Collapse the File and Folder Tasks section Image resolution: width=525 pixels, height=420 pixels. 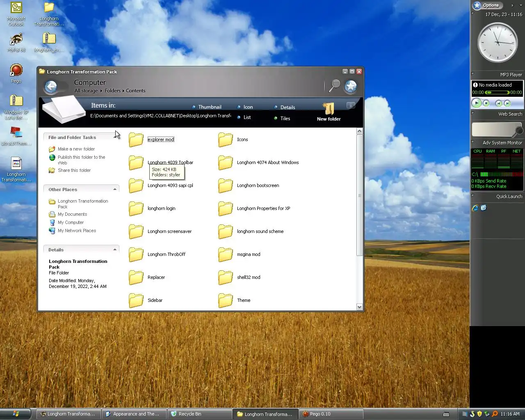[x=115, y=137]
